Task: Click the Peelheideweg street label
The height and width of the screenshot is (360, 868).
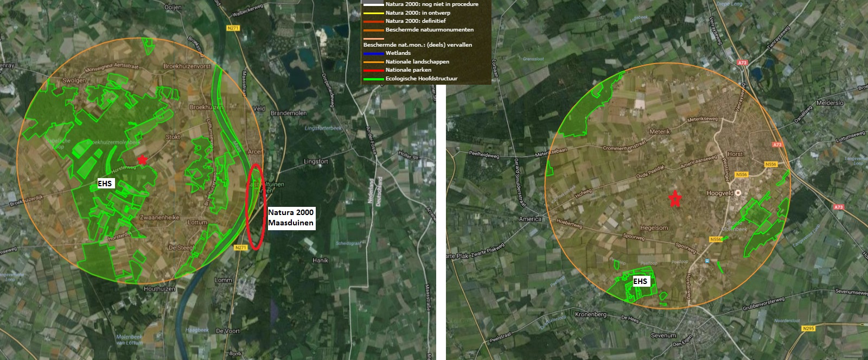Action: coord(483,155)
